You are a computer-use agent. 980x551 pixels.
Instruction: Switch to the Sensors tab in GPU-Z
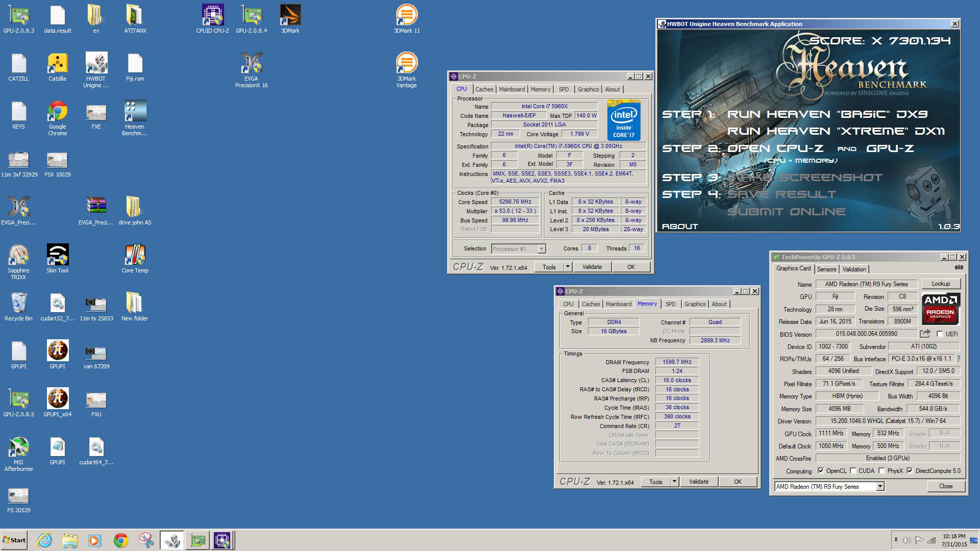click(x=826, y=269)
